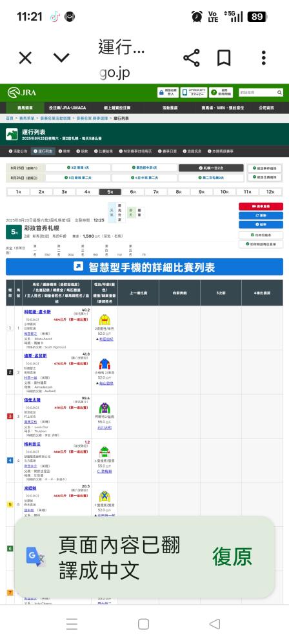The width and height of the screenshot is (289, 644).
Task: Tap the magnifier search icon
Action: tap(279, 92)
